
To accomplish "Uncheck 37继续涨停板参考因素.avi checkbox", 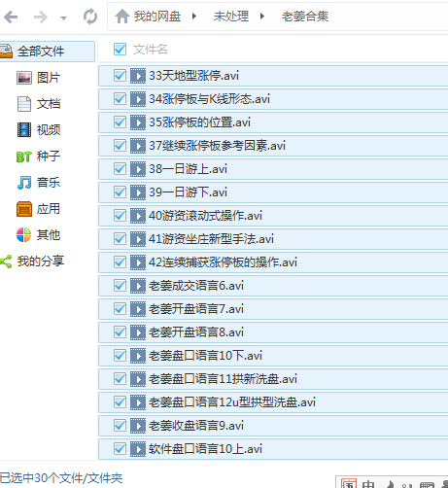I will [120, 146].
